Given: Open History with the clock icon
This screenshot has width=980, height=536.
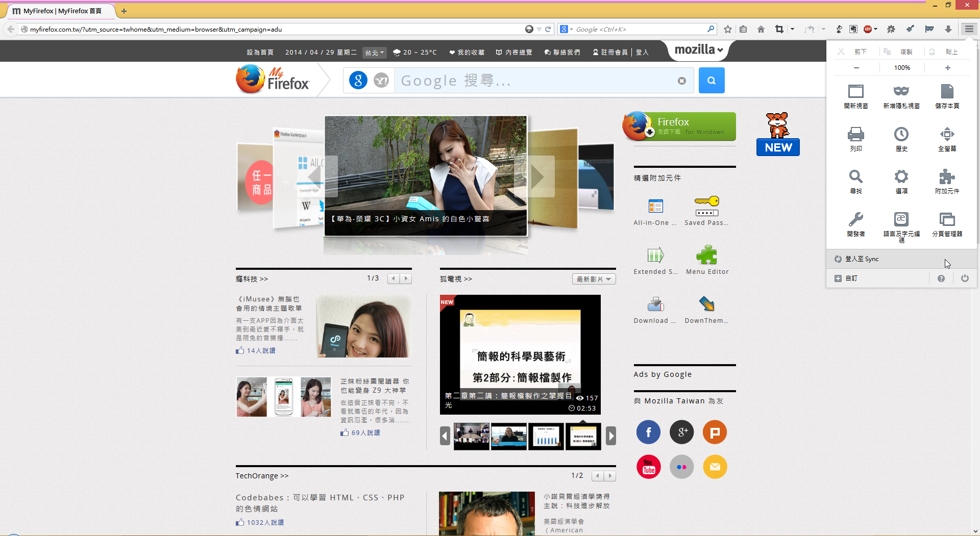Looking at the screenshot, I should tap(901, 139).
